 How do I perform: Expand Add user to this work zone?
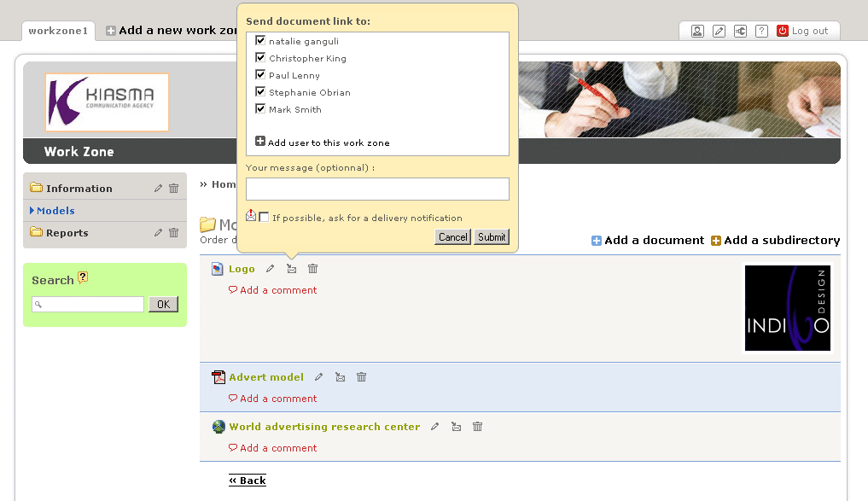tap(322, 143)
